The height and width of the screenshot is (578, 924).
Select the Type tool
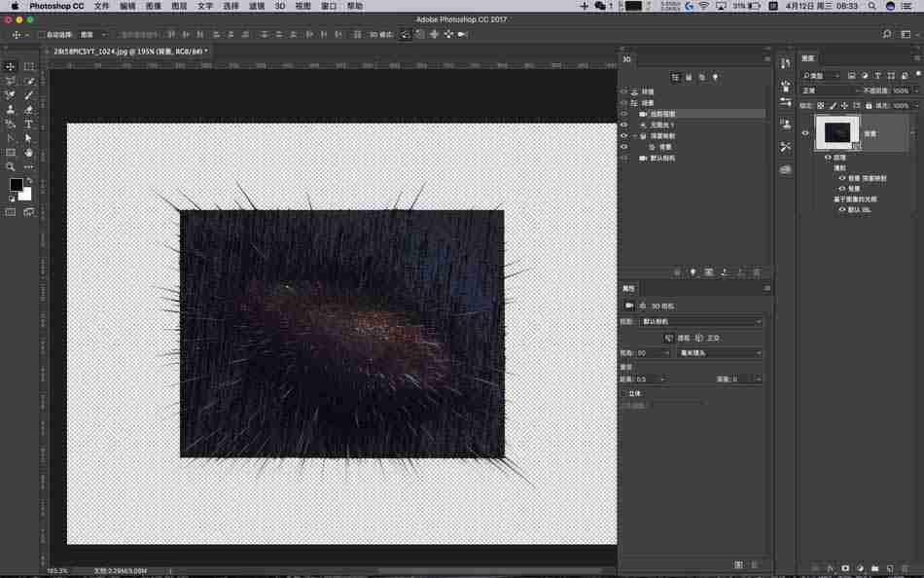(x=29, y=125)
